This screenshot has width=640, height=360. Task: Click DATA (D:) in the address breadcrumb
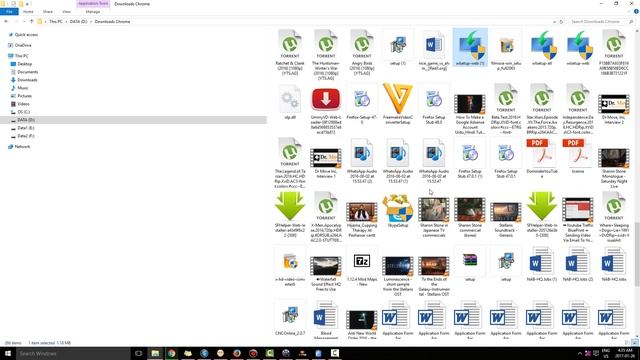78,21
